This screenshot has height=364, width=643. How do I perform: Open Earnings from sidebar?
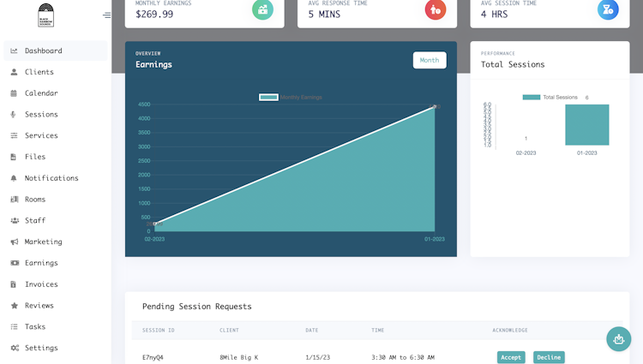[x=56, y=263]
